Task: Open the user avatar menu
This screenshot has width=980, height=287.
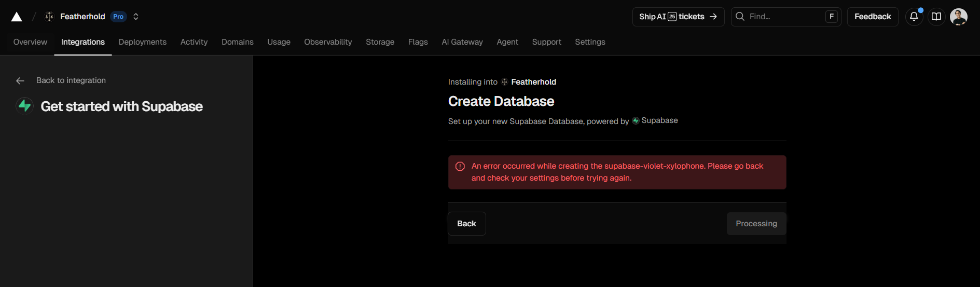Action: pyautogui.click(x=959, y=17)
